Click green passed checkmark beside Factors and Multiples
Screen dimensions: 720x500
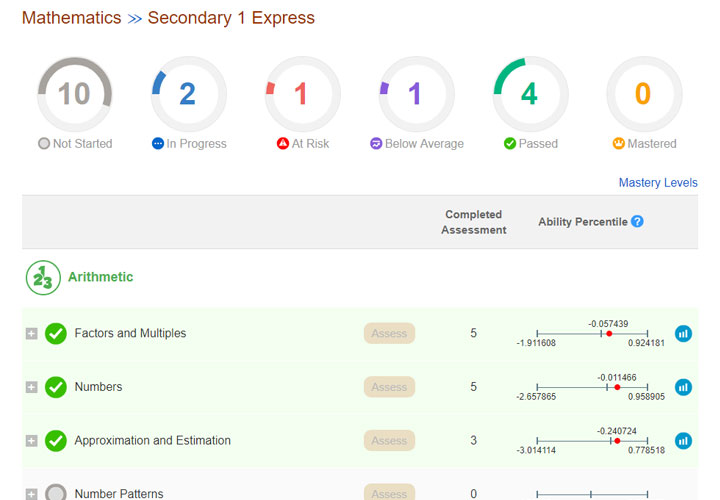56,333
